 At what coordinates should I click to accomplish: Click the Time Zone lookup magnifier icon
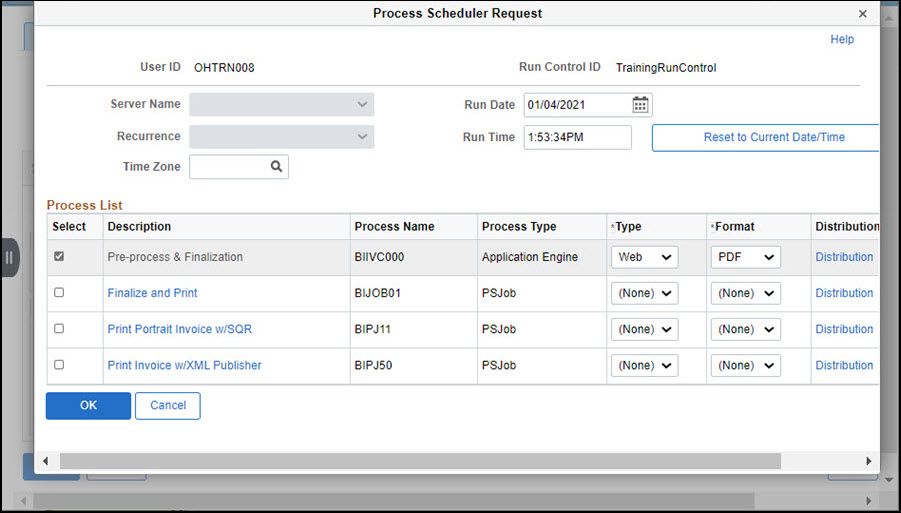276,167
